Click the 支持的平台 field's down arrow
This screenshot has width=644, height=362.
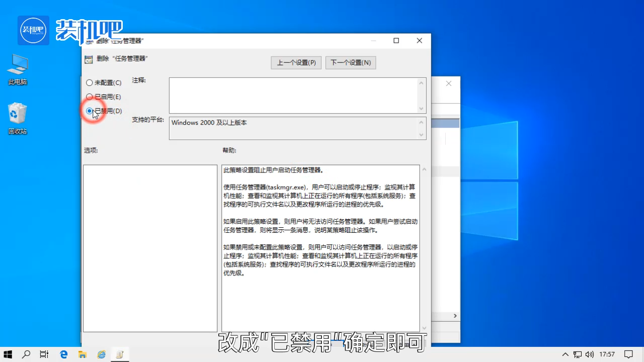point(422,135)
